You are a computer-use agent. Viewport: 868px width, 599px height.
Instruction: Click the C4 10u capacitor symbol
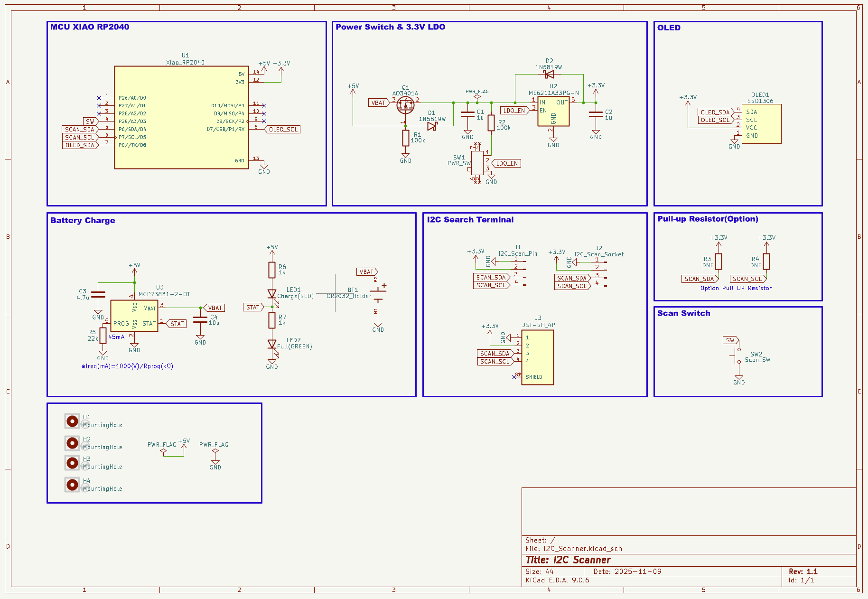(200, 320)
